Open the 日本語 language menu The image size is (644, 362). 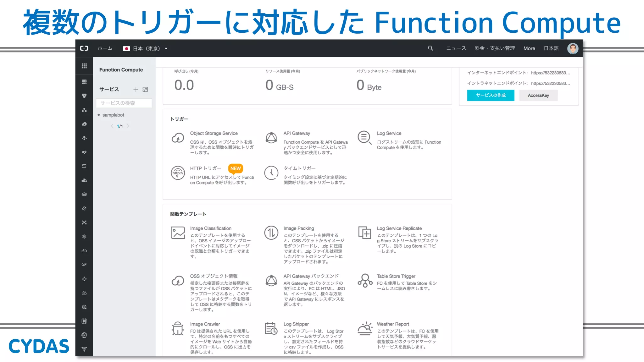point(551,48)
